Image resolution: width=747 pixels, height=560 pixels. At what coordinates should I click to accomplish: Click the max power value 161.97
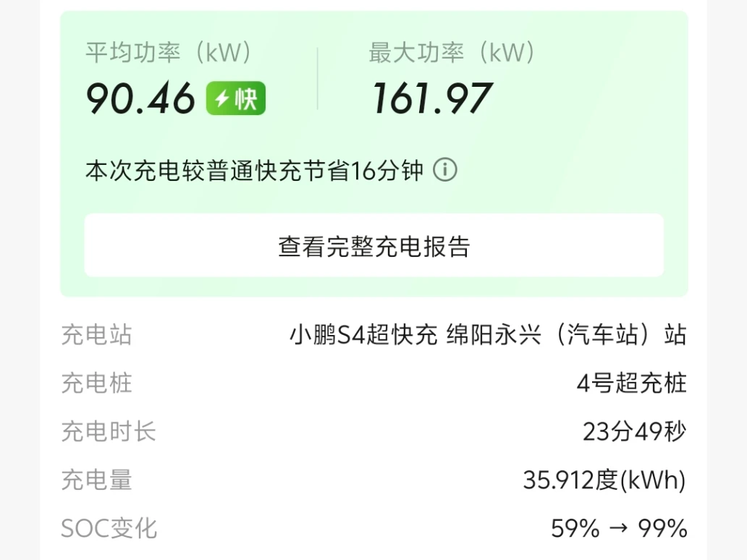point(431,98)
